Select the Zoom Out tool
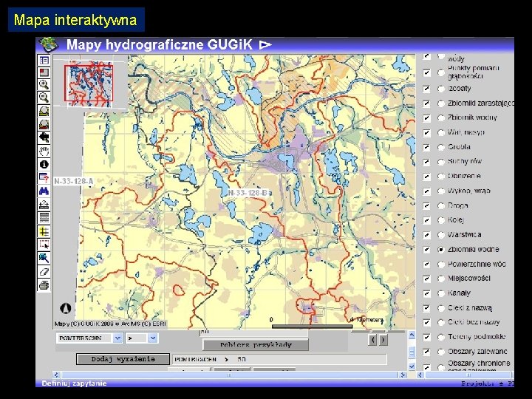The width and height of the screenshot is (532, 399). (x=44, y=98)
